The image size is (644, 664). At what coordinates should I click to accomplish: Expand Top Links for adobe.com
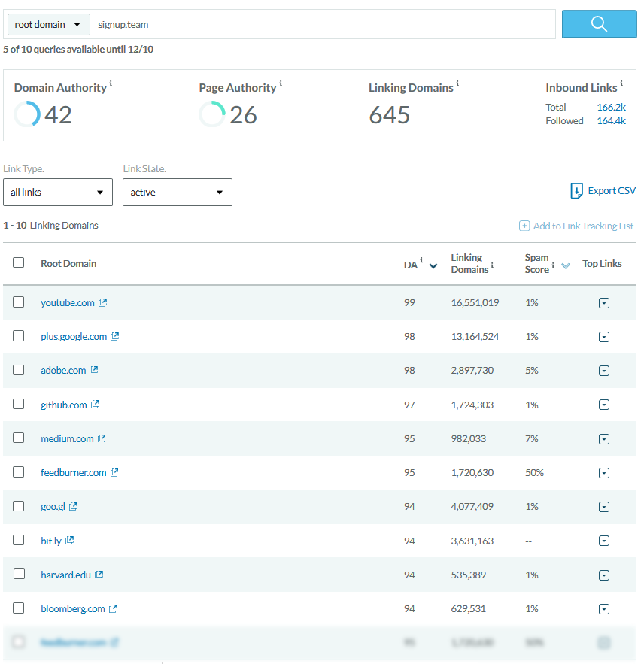pyautogui.click(x=604, y=371)
